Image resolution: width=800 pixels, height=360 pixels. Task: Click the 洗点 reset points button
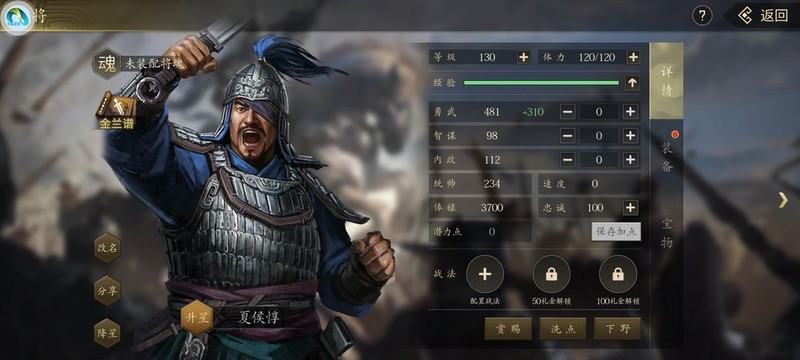pyautogui.click(x=563, y=329)
